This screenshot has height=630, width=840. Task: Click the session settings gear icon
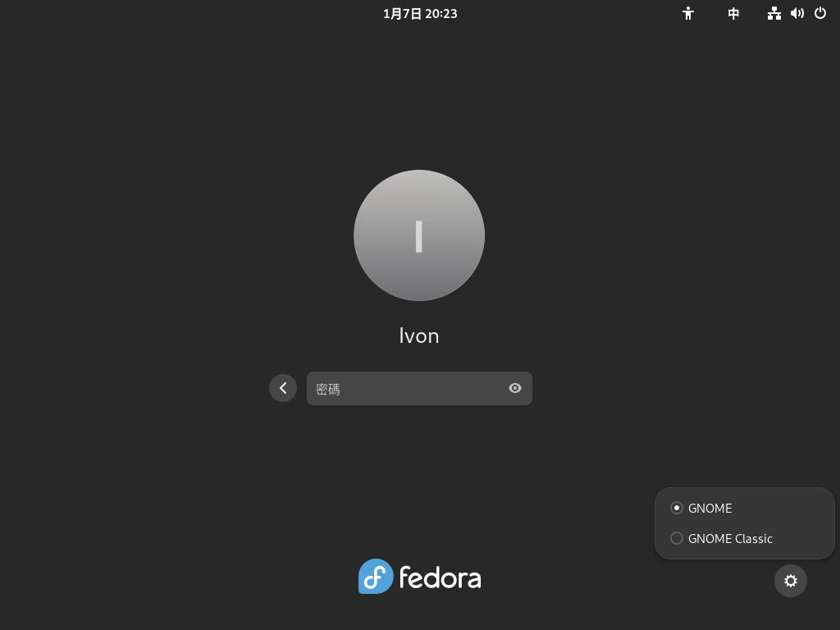[791, 581]
